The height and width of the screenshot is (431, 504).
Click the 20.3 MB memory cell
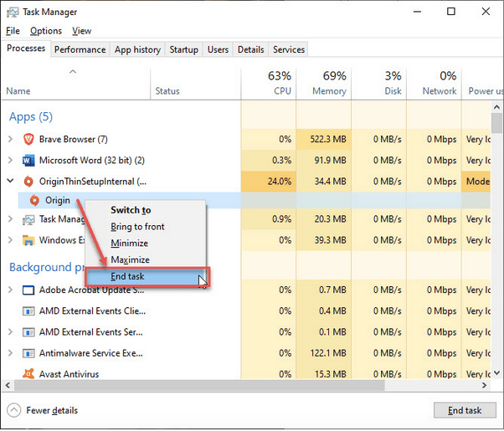324,219
